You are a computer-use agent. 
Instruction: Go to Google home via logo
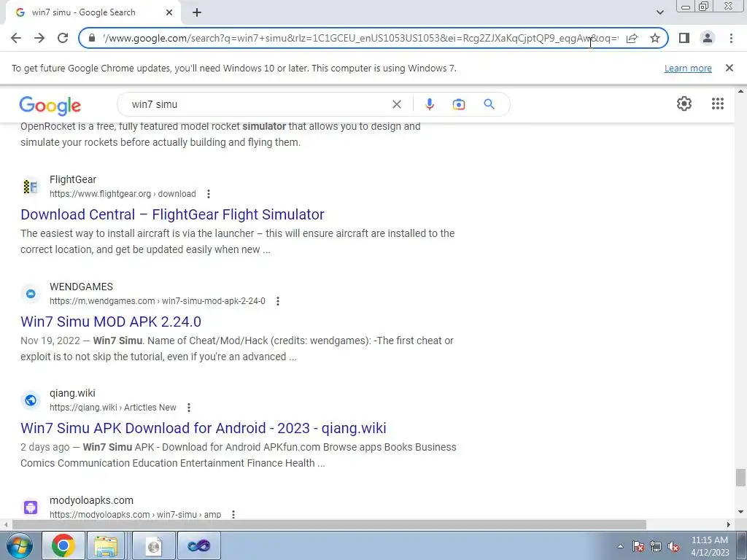(50, 105)
